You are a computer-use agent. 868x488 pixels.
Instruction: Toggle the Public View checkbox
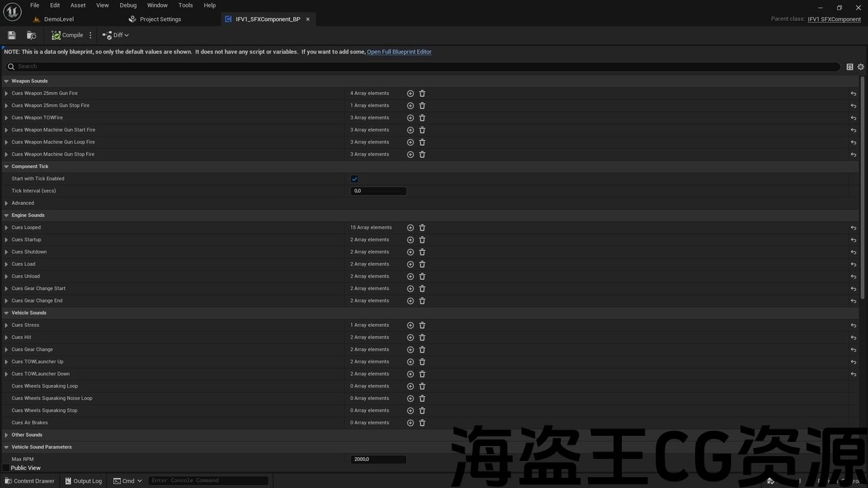pyautogui.click(x=6, y=468)
